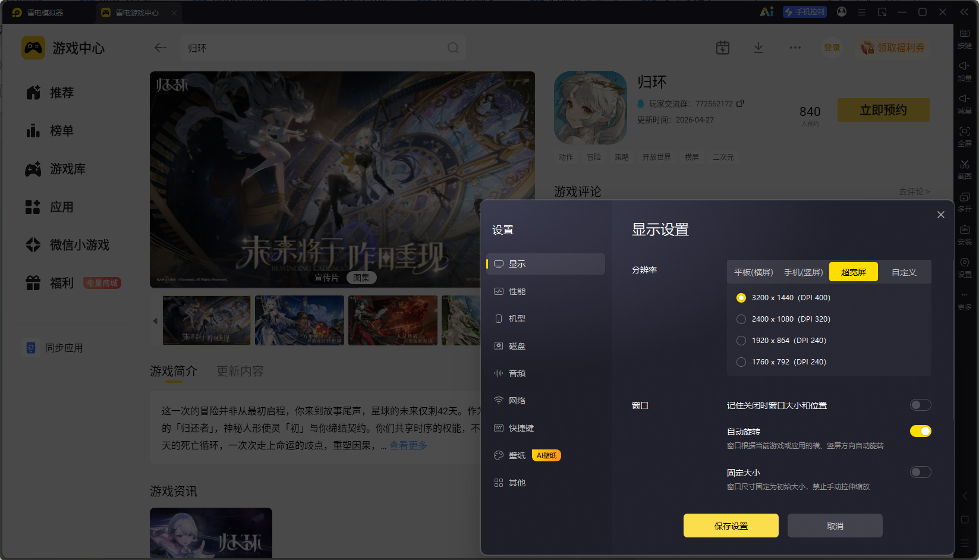Open 快捷键 settings section
Viewport: 979px width, 560px height.
(x=546, y=428)
